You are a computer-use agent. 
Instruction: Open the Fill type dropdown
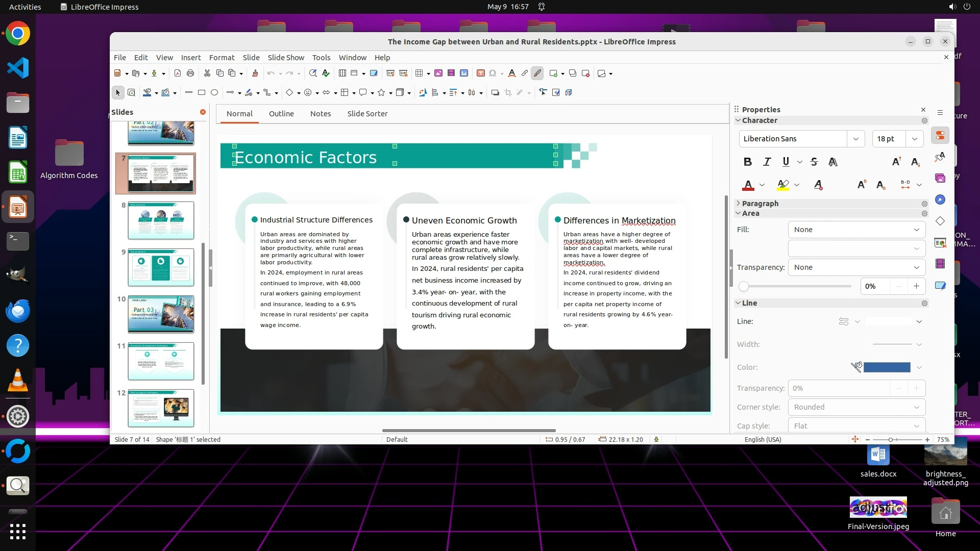click(856, 230)
